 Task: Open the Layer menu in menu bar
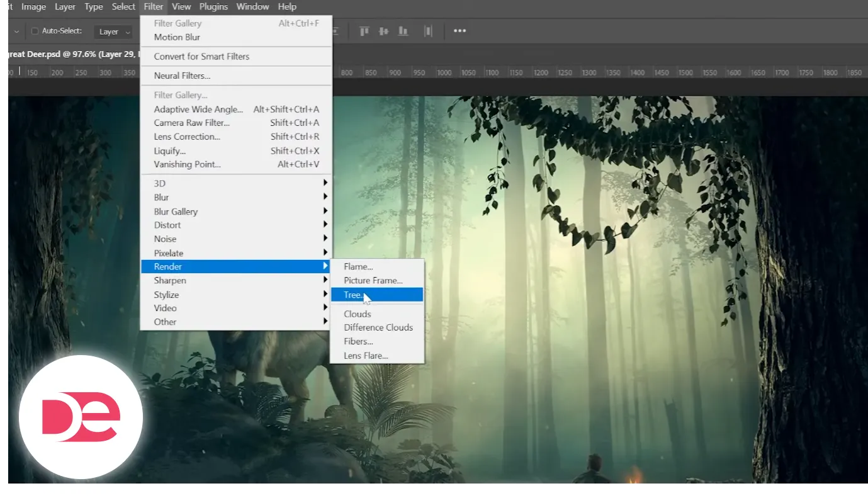point(65,7)
